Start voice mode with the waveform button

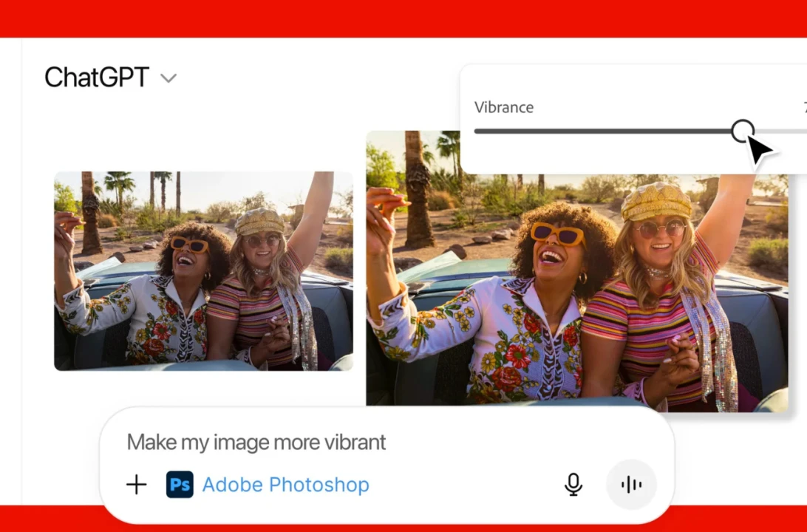(631, 485)
